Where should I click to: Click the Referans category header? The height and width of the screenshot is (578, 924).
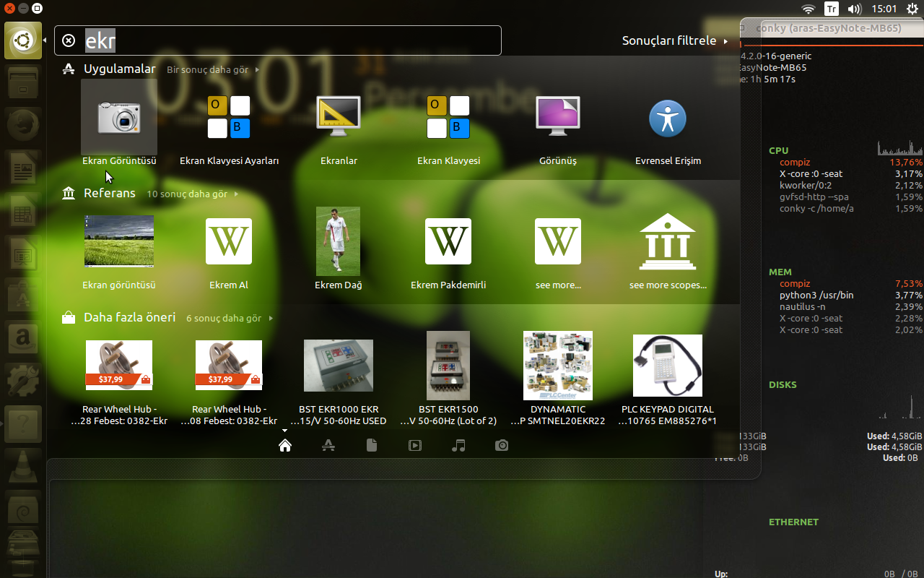(109, 194)
